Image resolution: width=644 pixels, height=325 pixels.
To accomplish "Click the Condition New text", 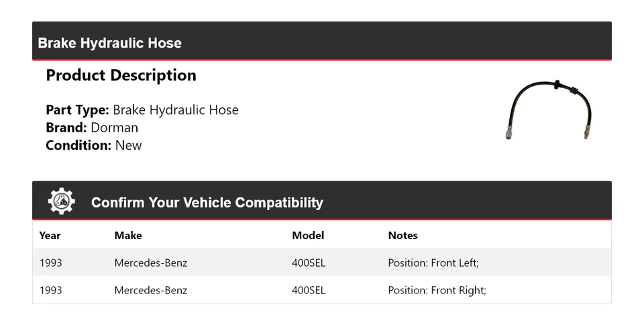I will (x=94, y=145).
